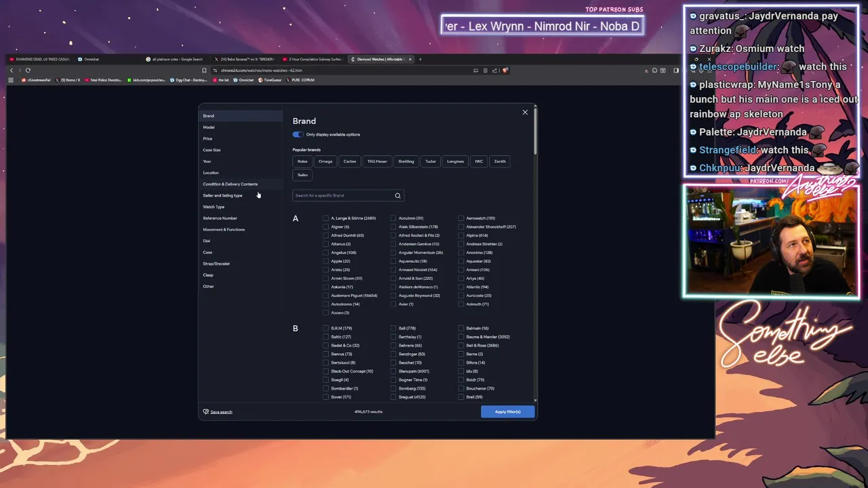Open the Fatal Police Shooting bookmark
868x488 pixels.
pos(104,80)
